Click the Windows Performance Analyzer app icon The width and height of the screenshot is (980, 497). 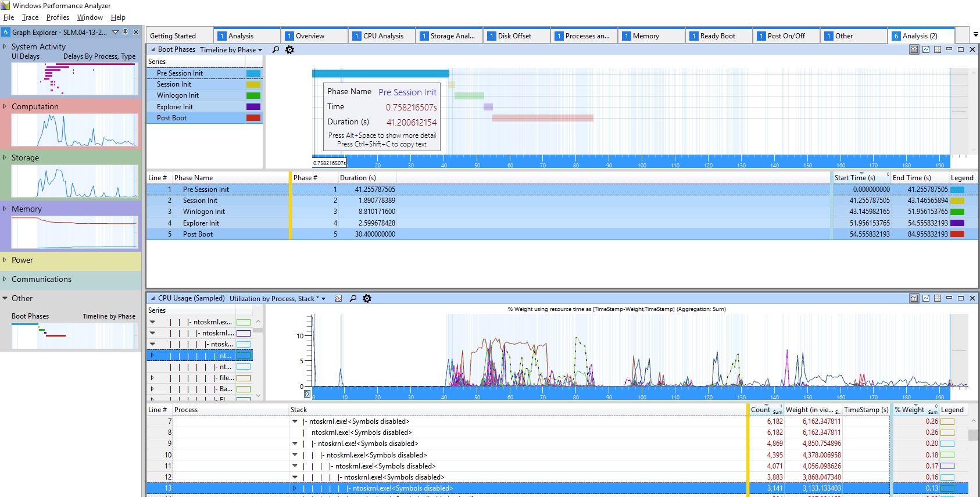(x=5, y=5)
